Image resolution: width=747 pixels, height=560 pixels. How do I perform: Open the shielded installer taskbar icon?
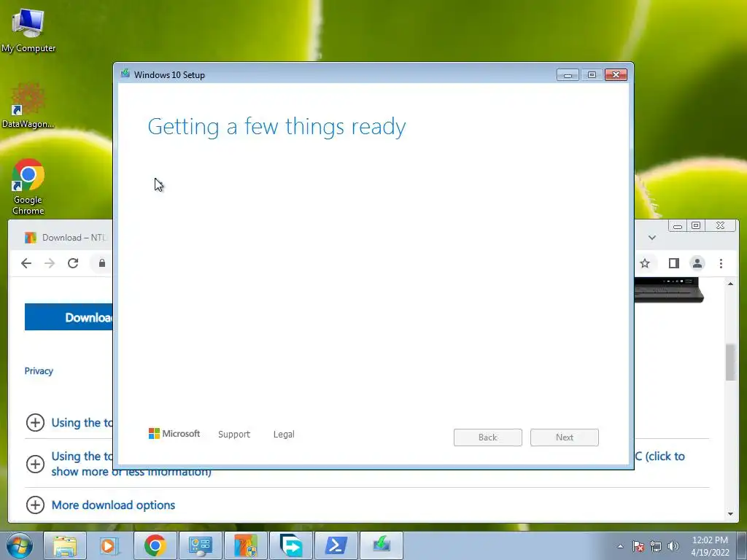click(245, 545)
